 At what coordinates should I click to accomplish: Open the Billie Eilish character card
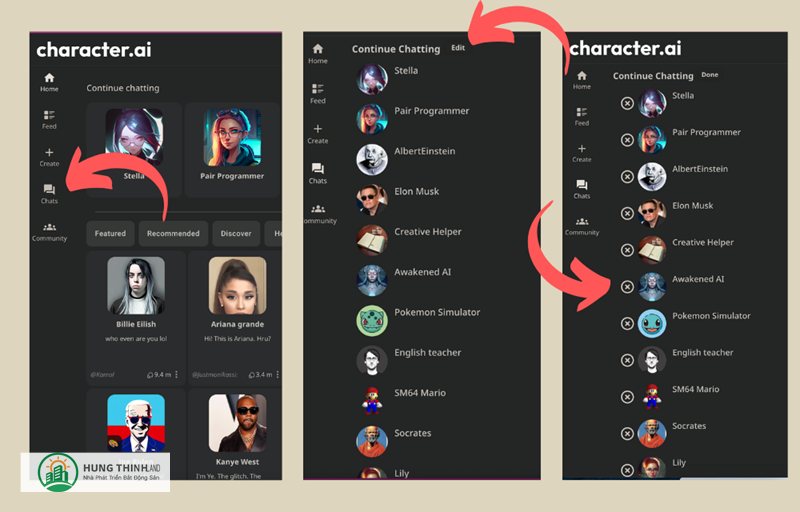[x=136, y=317]
